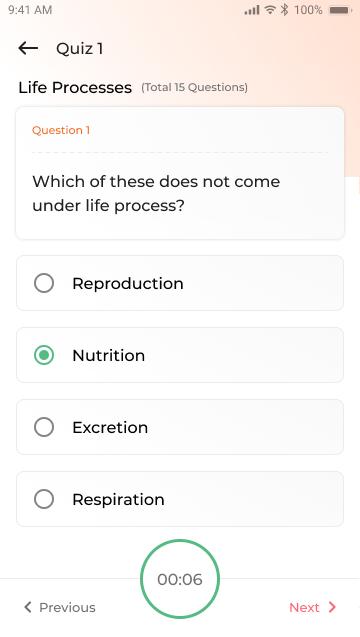Tap the Respiration answer card text
Screen dimensions: 360x637
[118, 499]
